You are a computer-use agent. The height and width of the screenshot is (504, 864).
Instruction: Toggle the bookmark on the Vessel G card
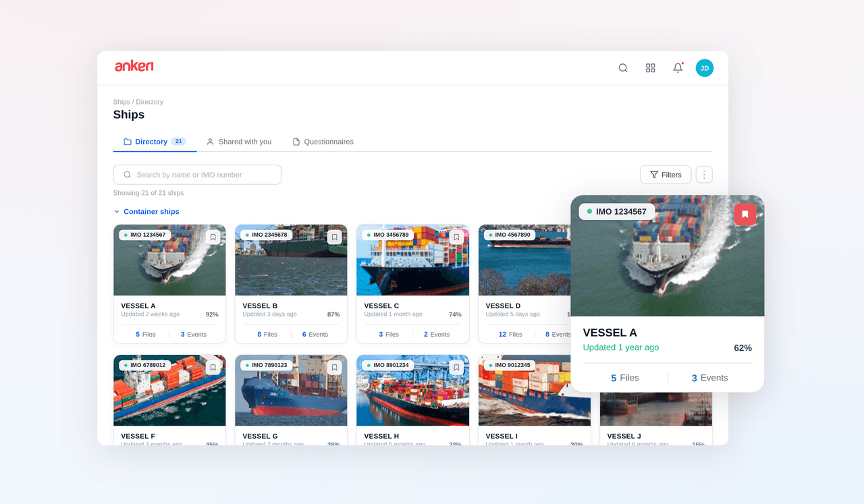(x=334, y=367)
